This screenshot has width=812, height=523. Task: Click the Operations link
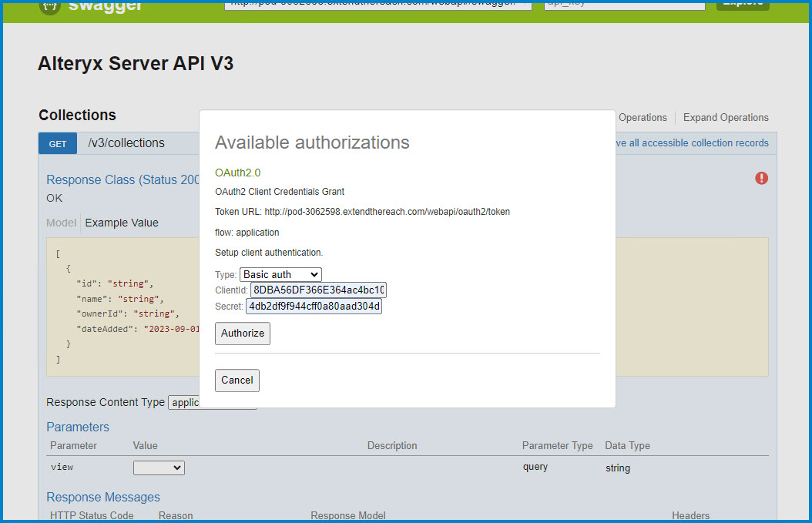(643, 117)
